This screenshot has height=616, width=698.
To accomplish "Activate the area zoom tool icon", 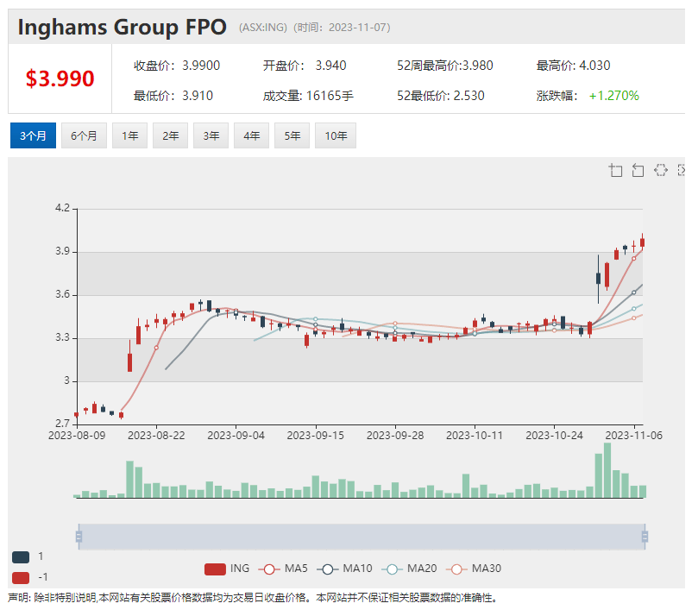I will [615, 170].
